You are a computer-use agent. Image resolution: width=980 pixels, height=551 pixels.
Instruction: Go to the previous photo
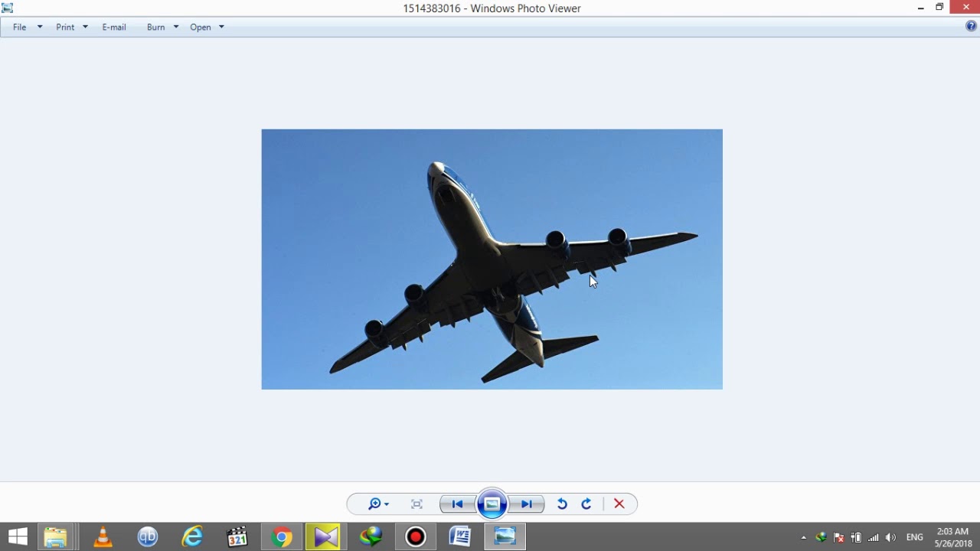pos(457,504)
